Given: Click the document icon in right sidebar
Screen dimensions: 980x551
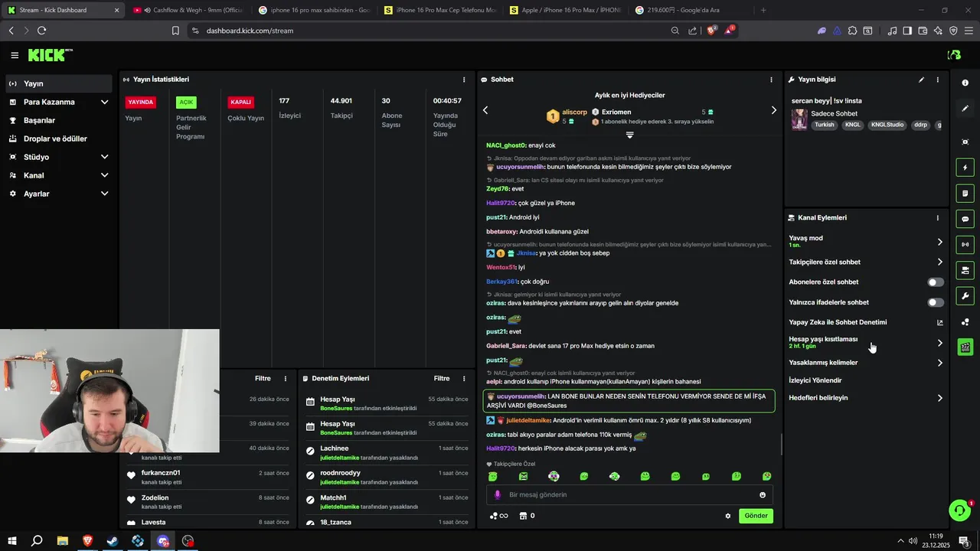Looking at the screenshot, I should [x=965, y=193].
